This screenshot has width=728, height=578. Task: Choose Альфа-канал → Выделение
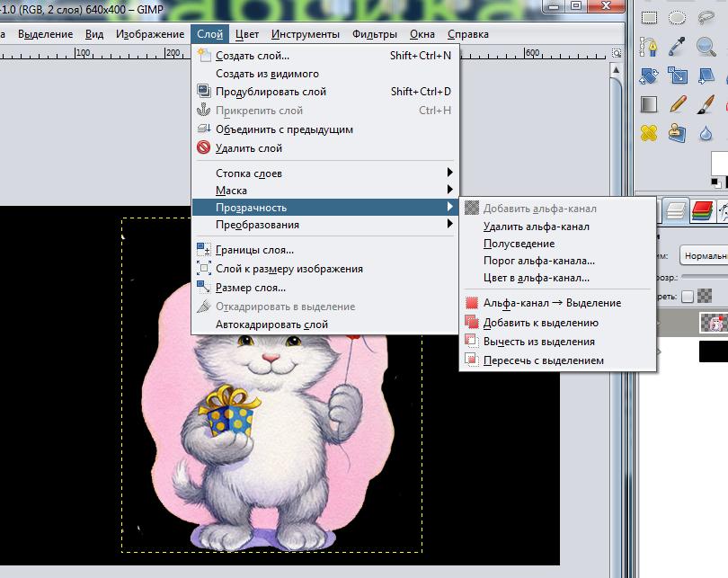click(x=557, y=303)
